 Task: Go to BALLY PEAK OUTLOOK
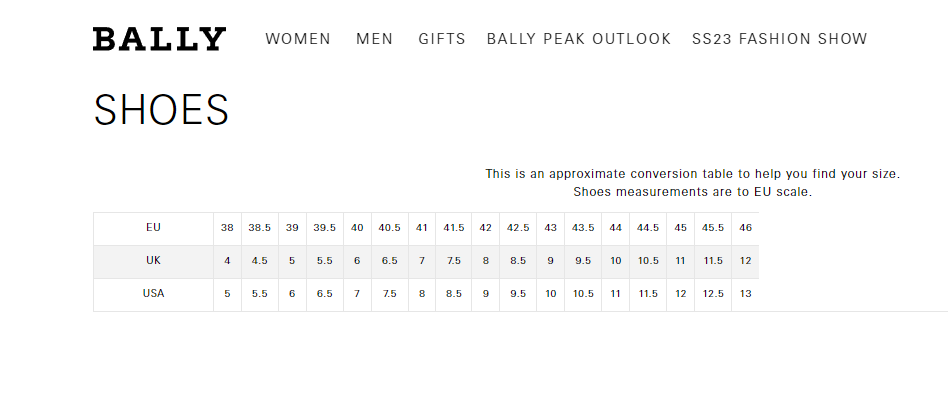tap(579, 39)
